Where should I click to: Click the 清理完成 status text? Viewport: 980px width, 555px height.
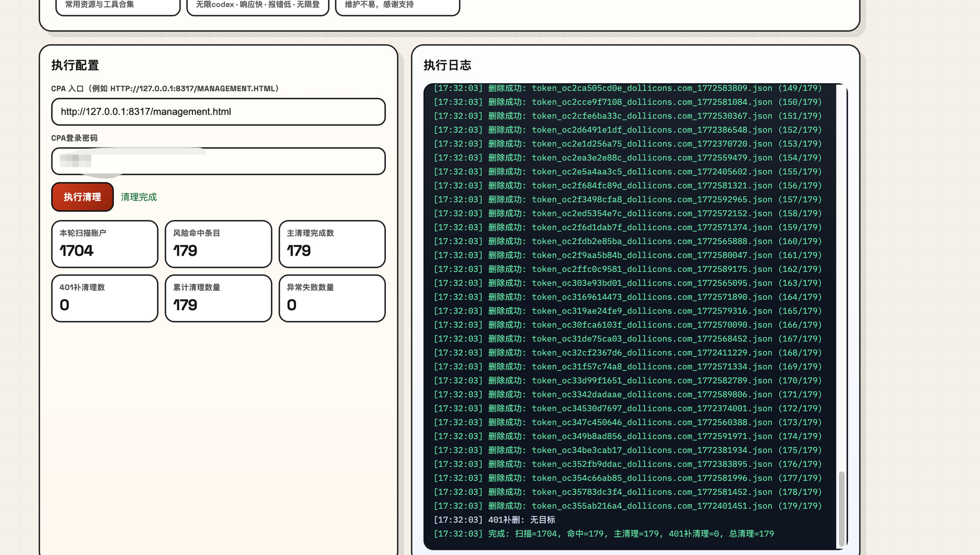tap(139, 197)
